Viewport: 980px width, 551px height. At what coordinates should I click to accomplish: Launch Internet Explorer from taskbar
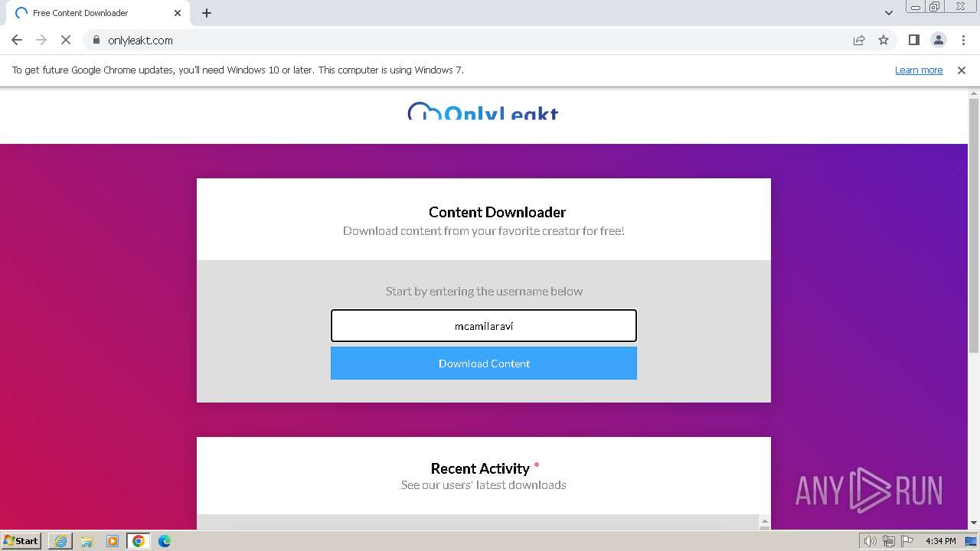60,540
